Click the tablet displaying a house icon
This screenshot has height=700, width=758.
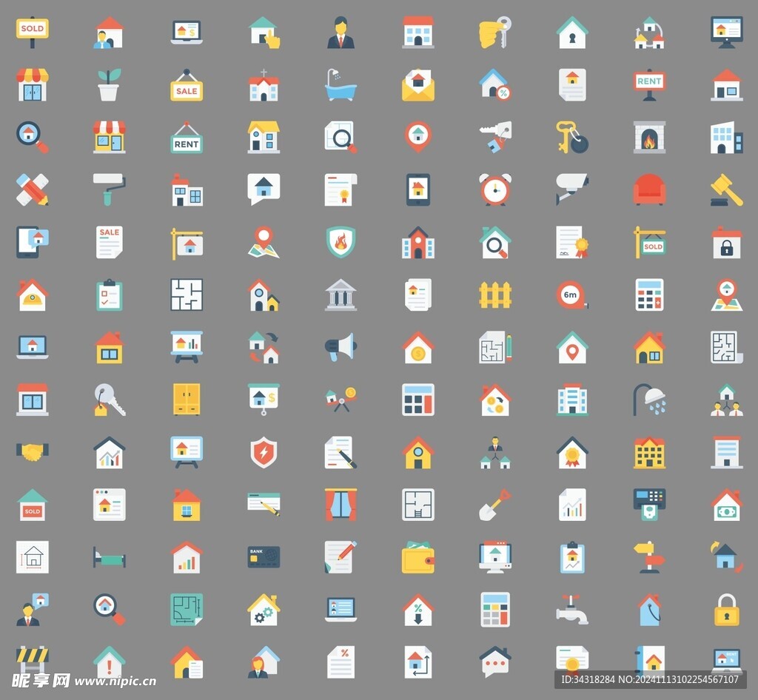point(418,189)
